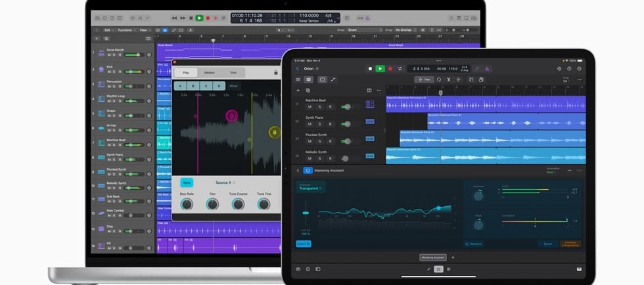Toggle the Sync button in the sampler
Viewport: 644px width, 285px height.
(187, 183)
